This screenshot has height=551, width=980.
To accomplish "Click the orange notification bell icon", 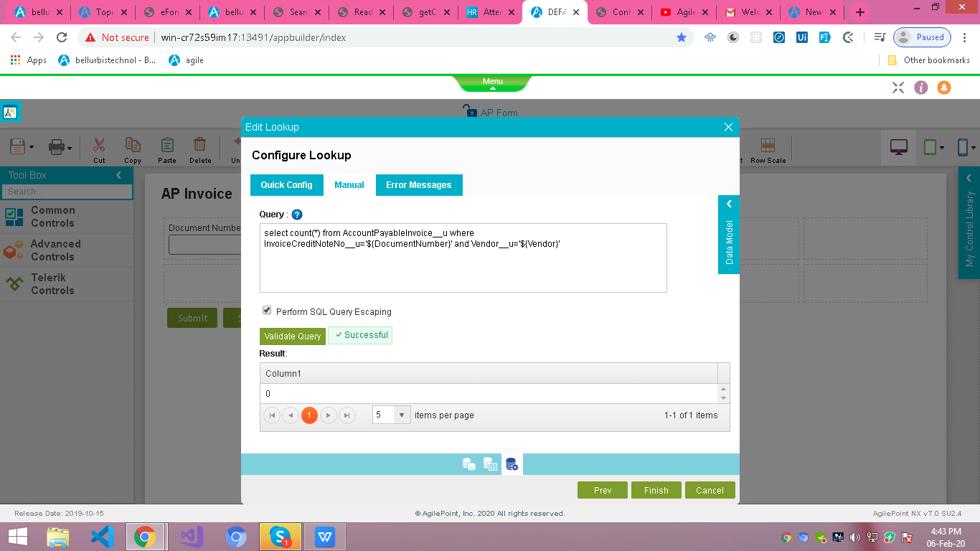I will pos(944,88).
